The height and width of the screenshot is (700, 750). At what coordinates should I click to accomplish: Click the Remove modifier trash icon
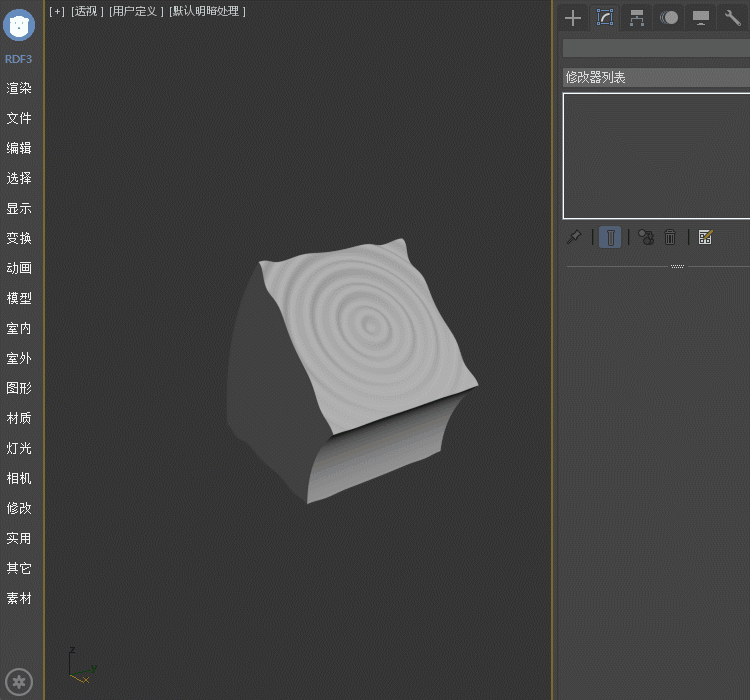671,237
